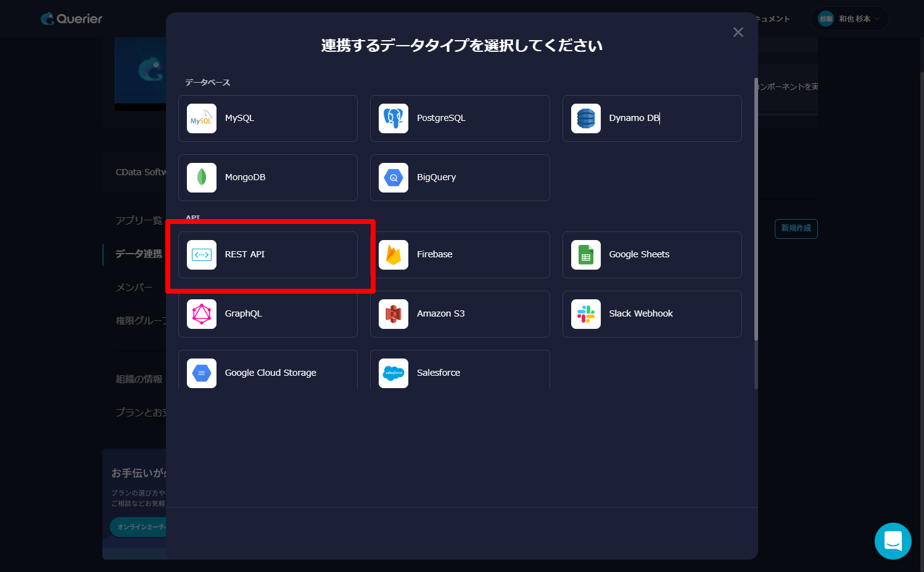Open the 権限グループ sidebar menu
The width and height of the screenshot is (924, 572).
point(141,320)
